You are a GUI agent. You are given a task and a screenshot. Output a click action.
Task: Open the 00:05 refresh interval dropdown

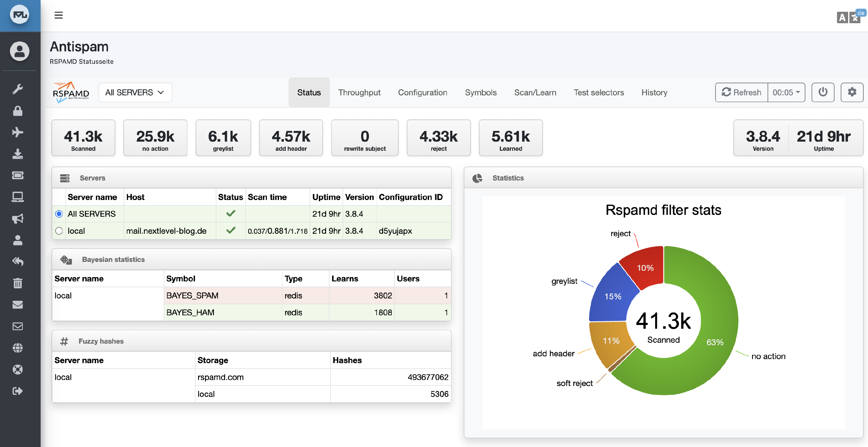click(x=786, y=92)
